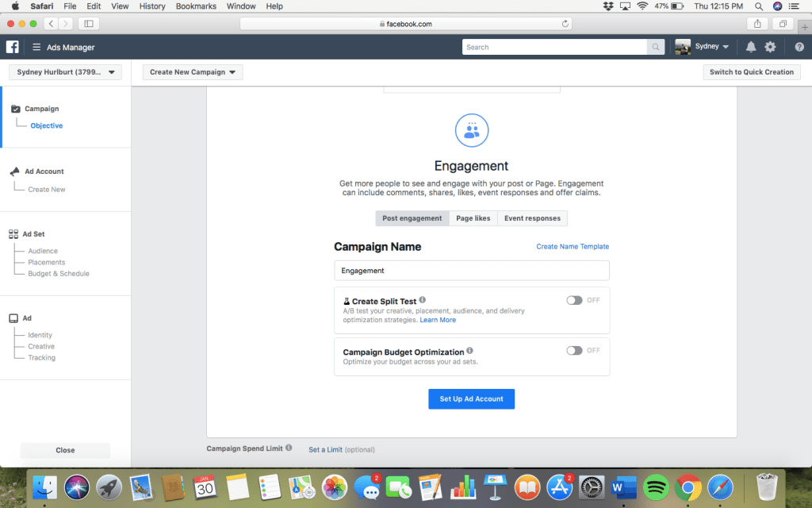The image size is (812, 508).
Task: Click the search magnifier button
Action: click(x=656, y=48)
